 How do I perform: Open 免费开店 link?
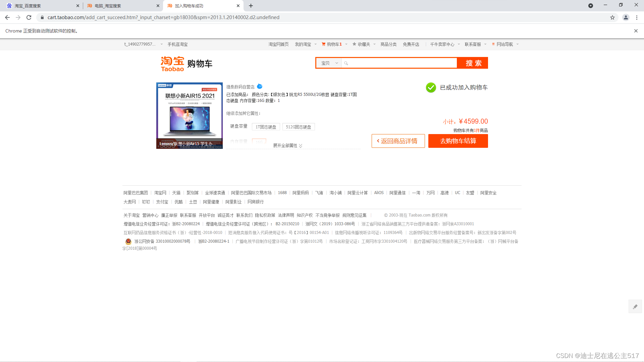click(x=411, y=44)
